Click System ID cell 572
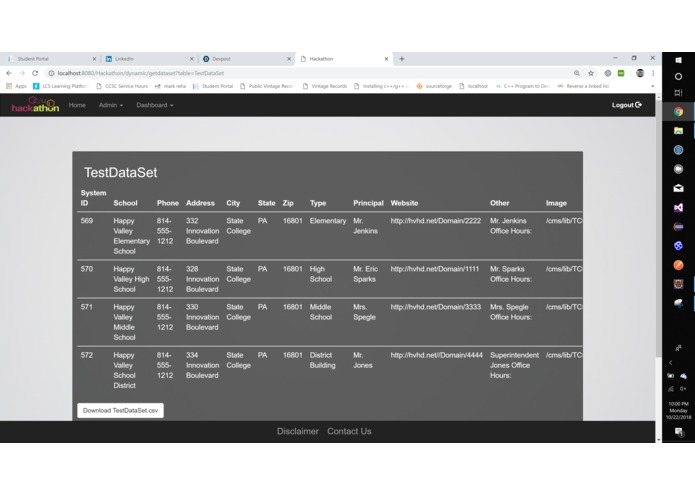This screenshot has height=494, width=695. [x=87, y=355]
